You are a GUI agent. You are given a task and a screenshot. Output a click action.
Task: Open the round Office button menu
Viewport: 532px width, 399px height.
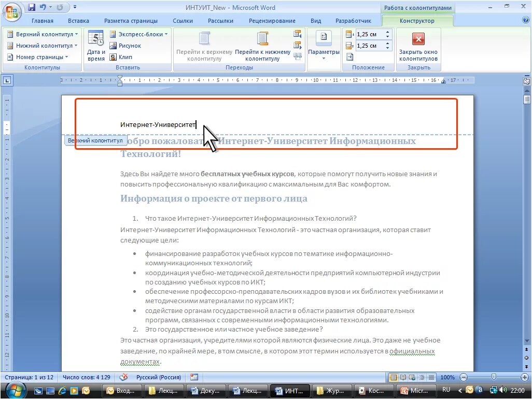pyautogui.click(x=12, y=12)
